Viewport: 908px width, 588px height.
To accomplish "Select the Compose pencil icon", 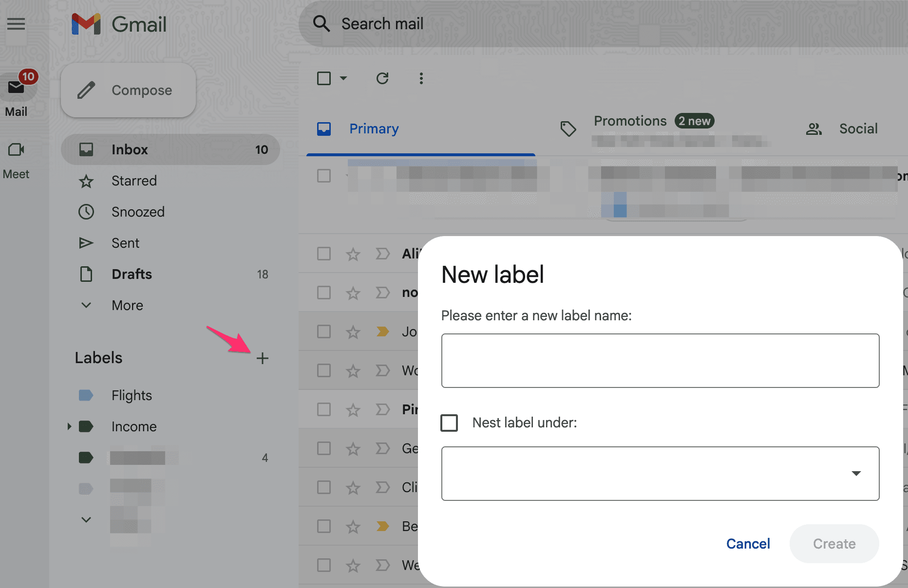I will (86, 90).
